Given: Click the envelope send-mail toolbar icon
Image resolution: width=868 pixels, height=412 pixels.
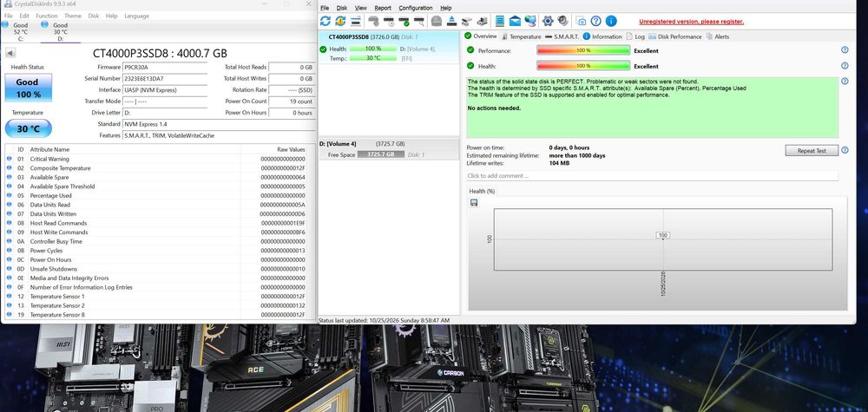Looking at the screenshot, I should click(515, 21).
